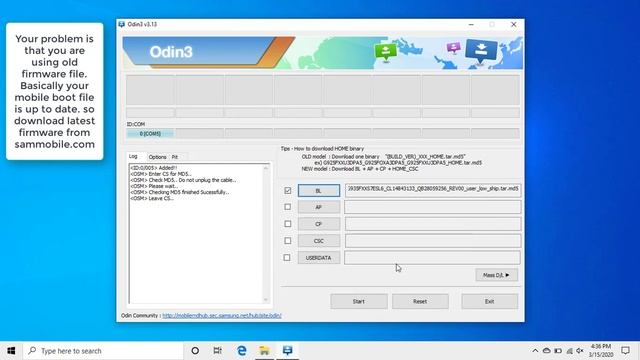Click the blue download banner icon
This screenshot has height=360, width=640.
pyautogui.click(x=482, y=51)
